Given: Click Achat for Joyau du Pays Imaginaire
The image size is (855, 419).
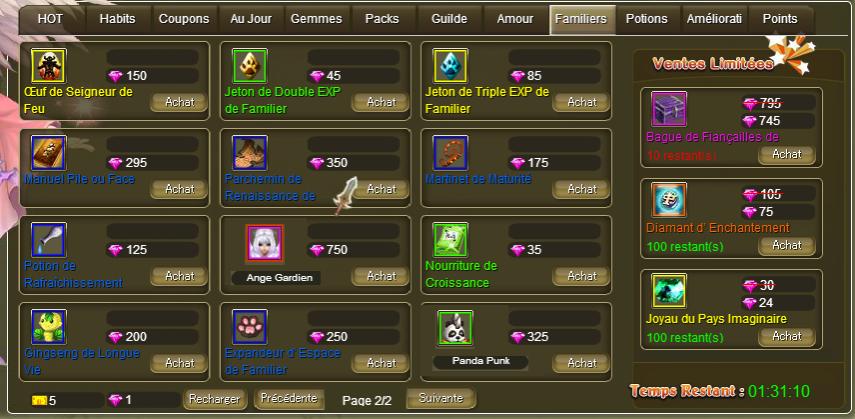Looking at the screenshot, I should [787, 336].
